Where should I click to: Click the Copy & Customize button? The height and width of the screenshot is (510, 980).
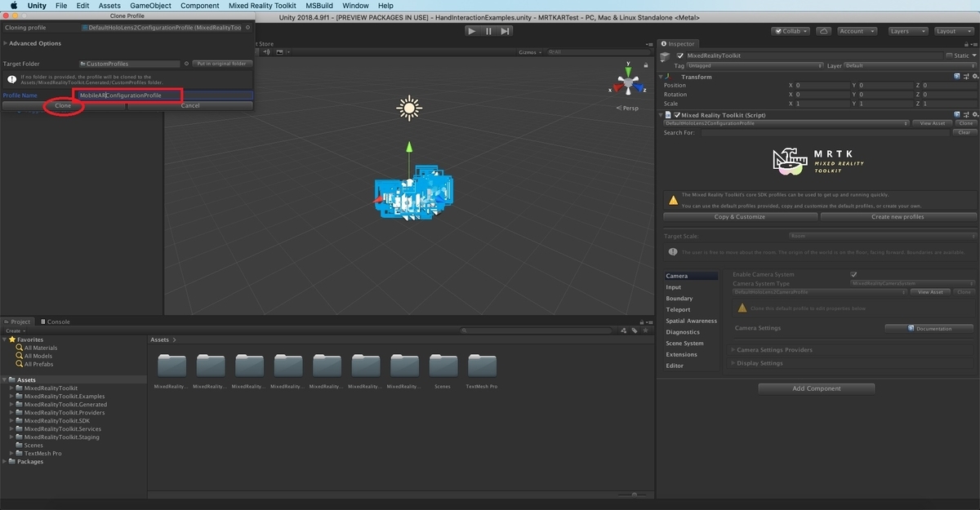pyautogui.click(x=740, y=217)
